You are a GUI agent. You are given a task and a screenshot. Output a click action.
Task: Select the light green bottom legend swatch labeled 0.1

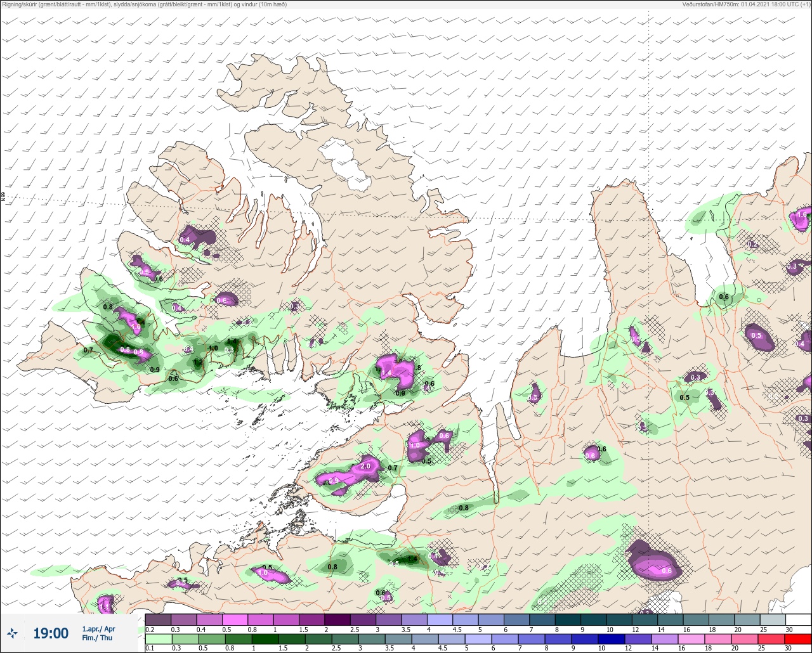[157, 638]
